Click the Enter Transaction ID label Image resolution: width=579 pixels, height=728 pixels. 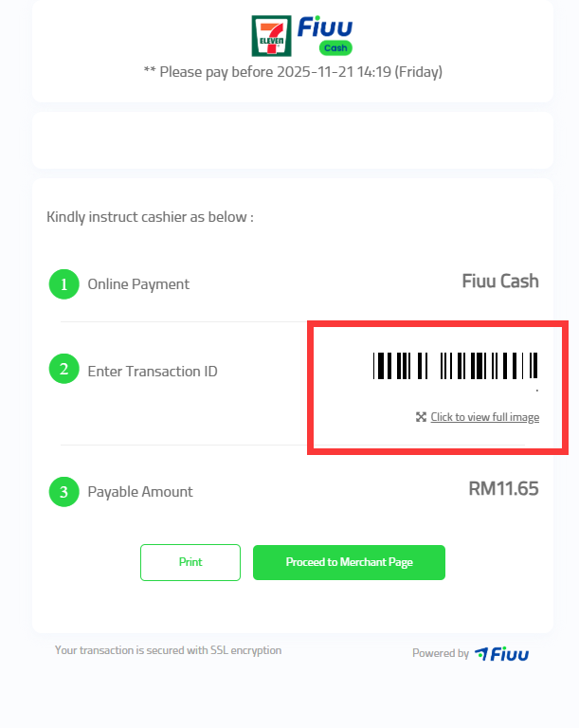[x=153, y=372]
